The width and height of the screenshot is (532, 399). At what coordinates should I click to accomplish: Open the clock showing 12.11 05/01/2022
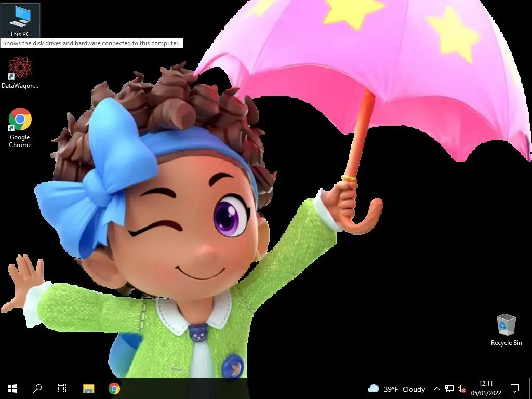pos(486,389)
